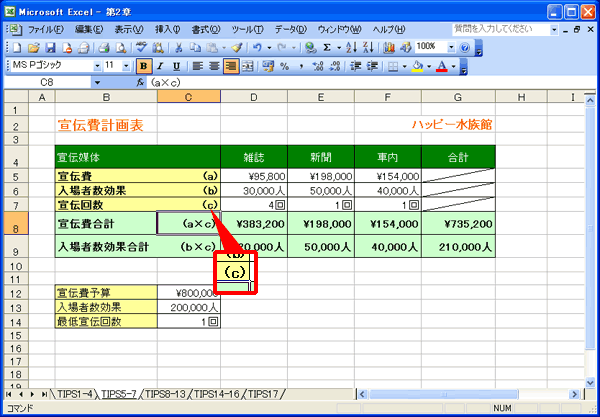
Task: Click the last-sheet tab scroll button
Action: click(x=44, y=394)
